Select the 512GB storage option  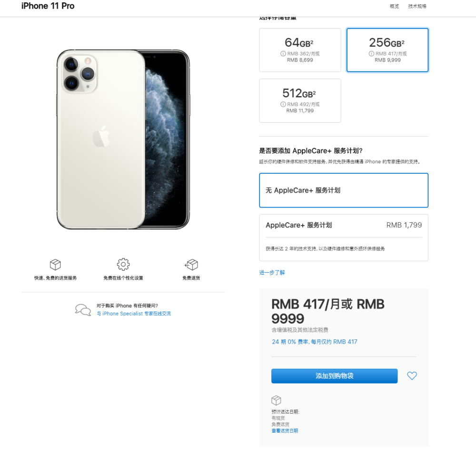300,100
